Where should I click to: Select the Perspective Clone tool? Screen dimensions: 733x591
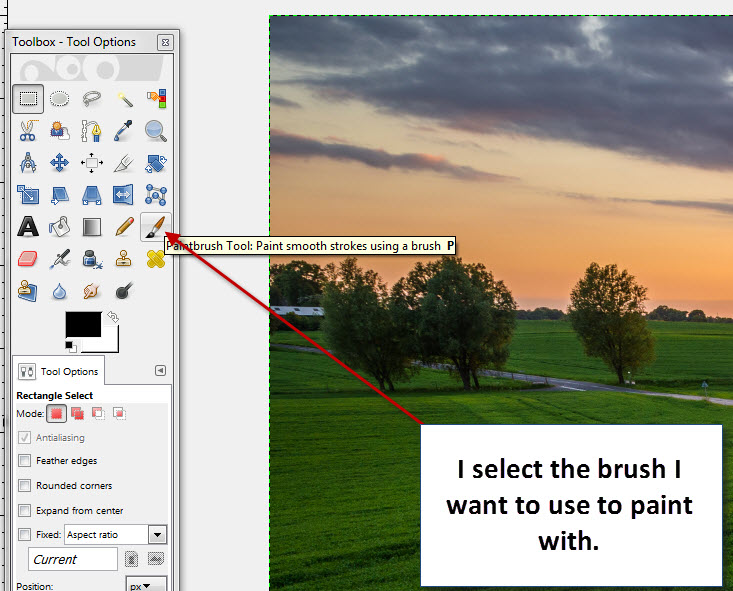28,291
